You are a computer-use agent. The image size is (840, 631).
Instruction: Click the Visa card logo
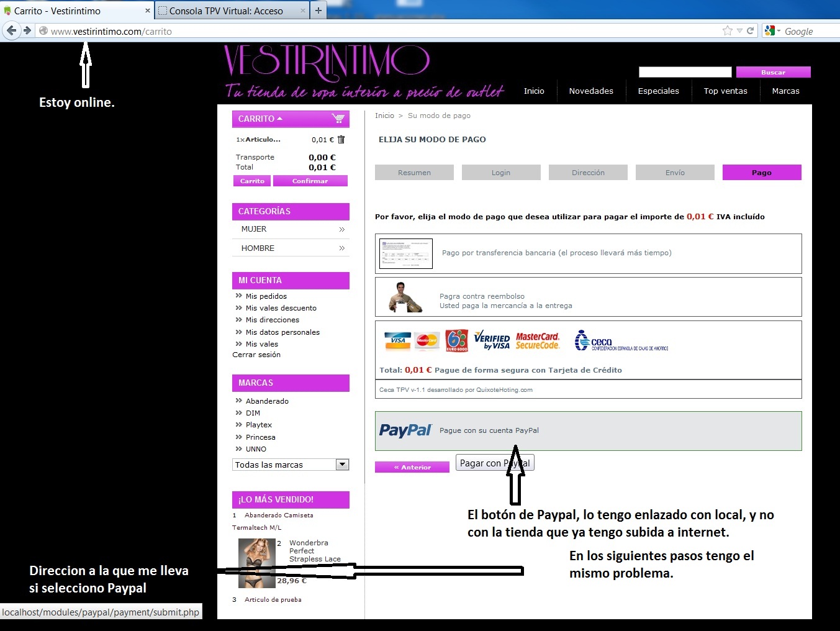tap(397, 340)
